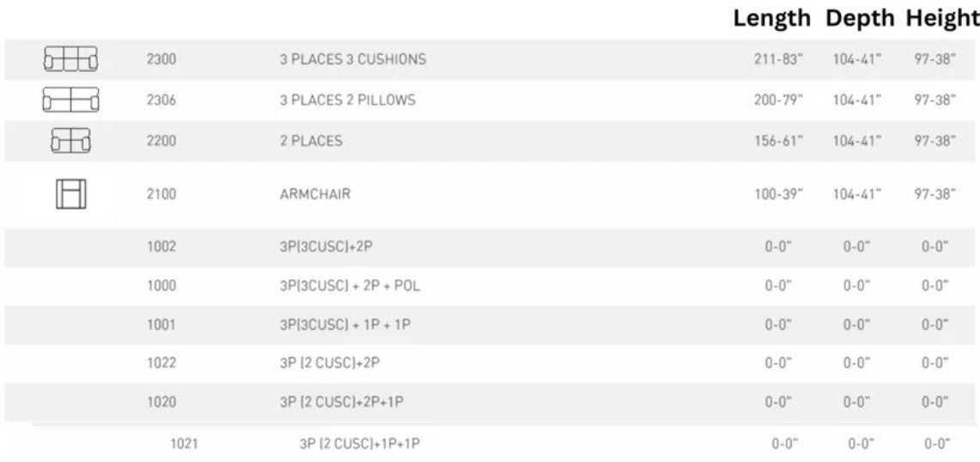
Task: Select the 3P(3CUSC) + 2P + POL entry
Action: 350,286
